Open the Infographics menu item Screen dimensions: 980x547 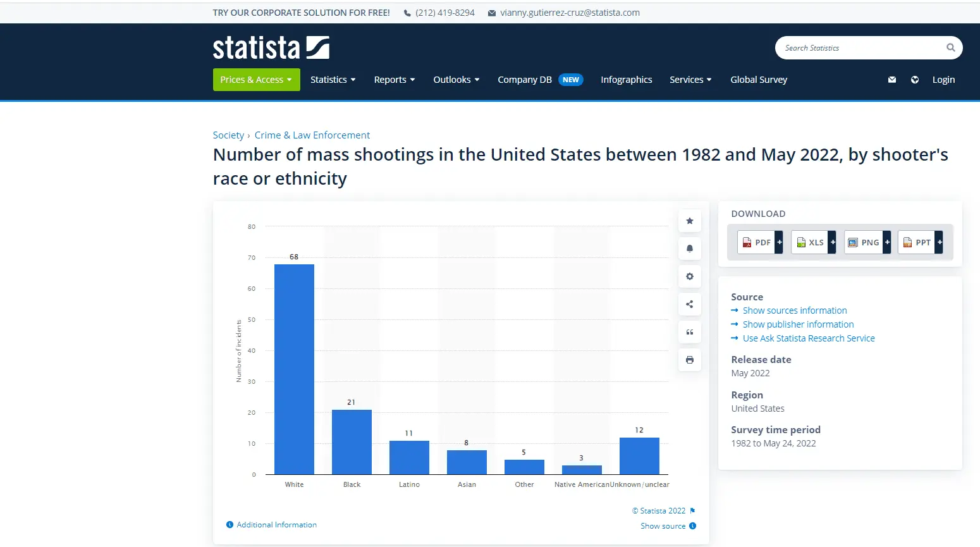coord(626,80)
